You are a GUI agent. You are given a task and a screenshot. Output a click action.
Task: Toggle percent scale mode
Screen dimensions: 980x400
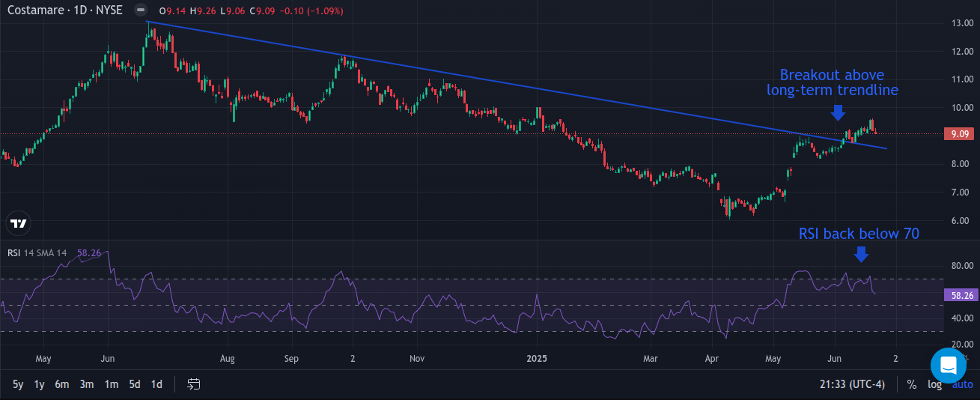[912, 384]
